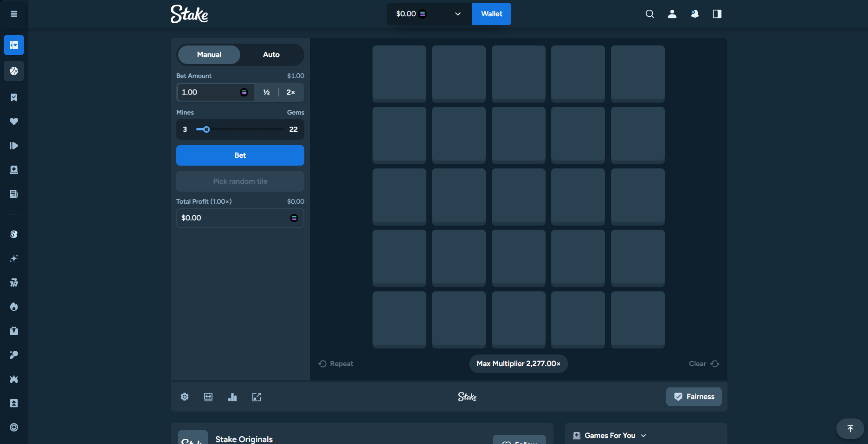This screenshot has width=868, height=444.
Task: Toggle theatre mode icon below game
Action: coord(208,397)
